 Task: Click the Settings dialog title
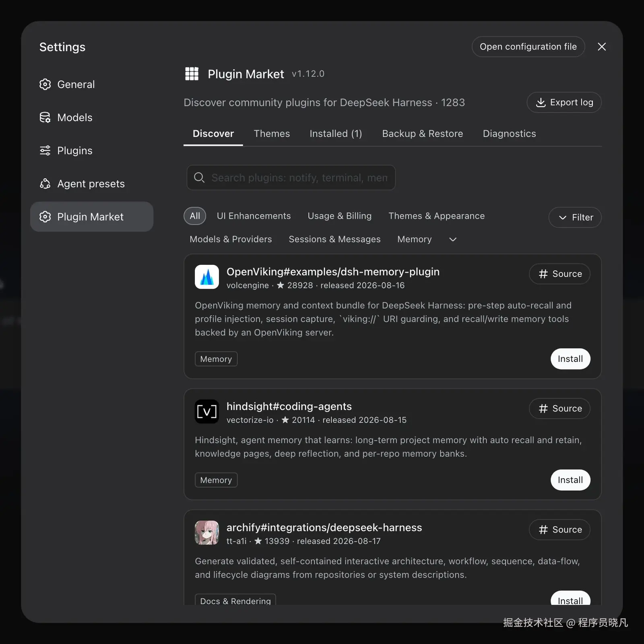coord(62,47)
